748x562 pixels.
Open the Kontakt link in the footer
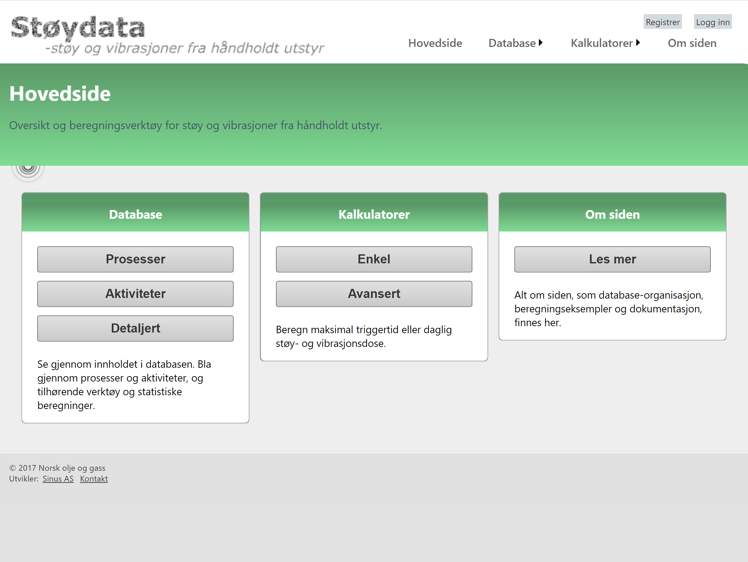(x=94, y=479)
